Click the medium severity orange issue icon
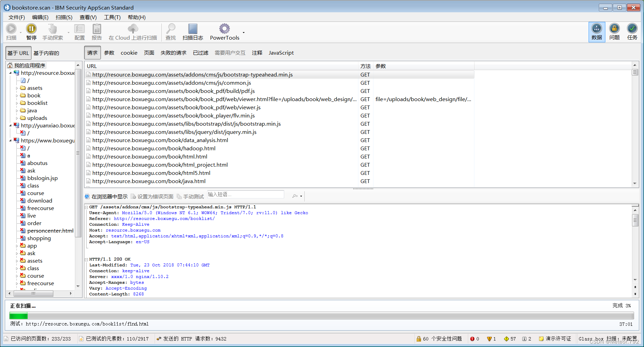Viewport: 644px width, 347px height. coord(489,339)
